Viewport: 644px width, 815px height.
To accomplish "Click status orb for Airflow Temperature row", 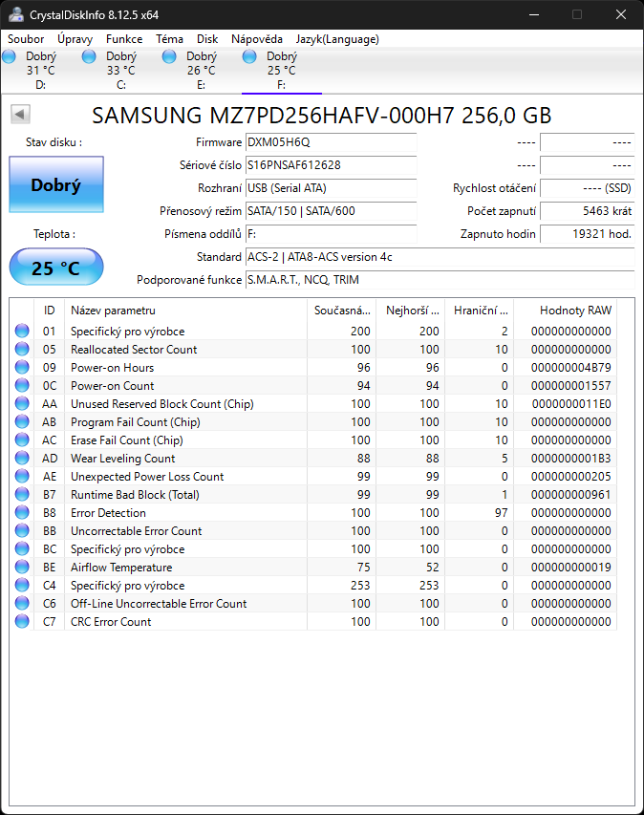I will (x=22, y=567).
